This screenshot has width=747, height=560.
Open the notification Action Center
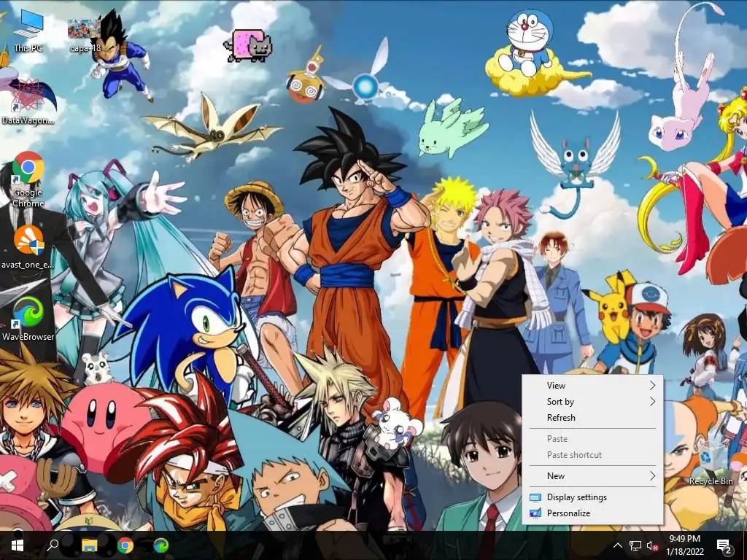(x=724, y=545)
